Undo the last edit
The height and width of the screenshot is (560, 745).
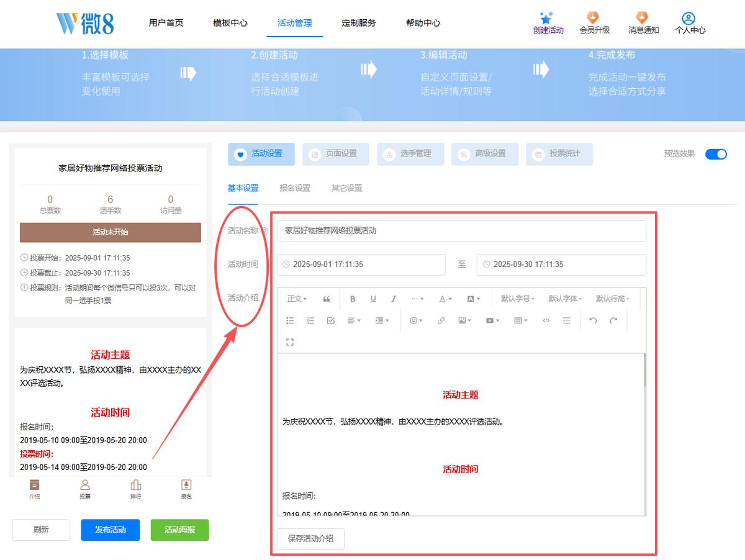pos(593,320)
